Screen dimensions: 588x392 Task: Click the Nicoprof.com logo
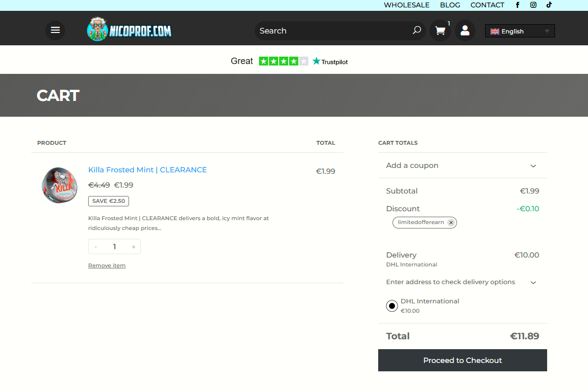(130, 29)
